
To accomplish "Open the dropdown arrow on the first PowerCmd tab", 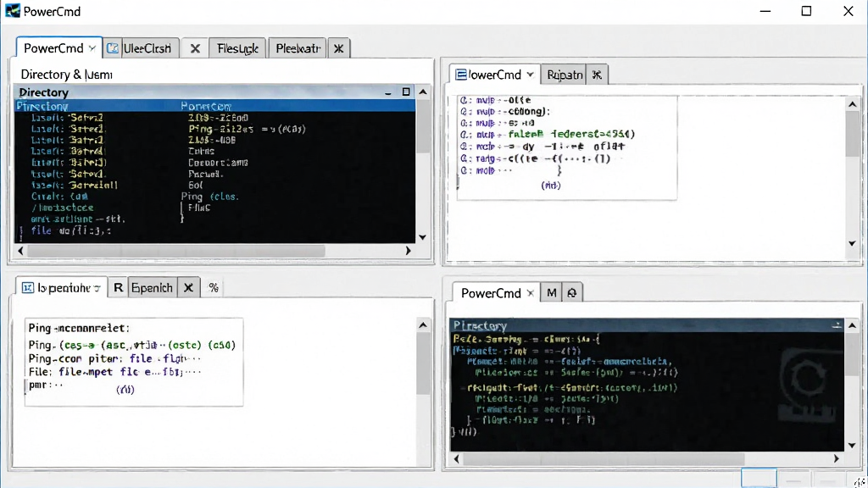I will coord(92,48).
